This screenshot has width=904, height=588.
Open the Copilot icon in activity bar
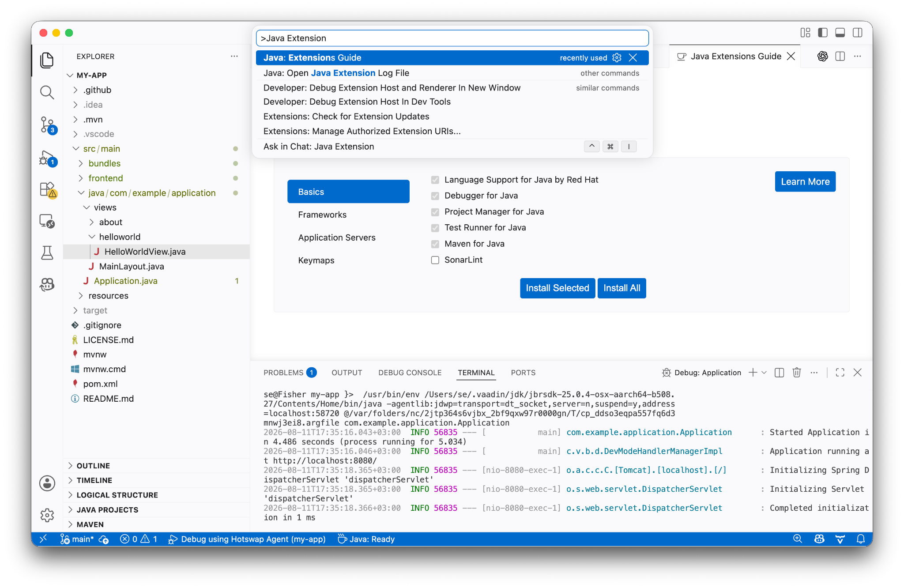coord(47,284)
